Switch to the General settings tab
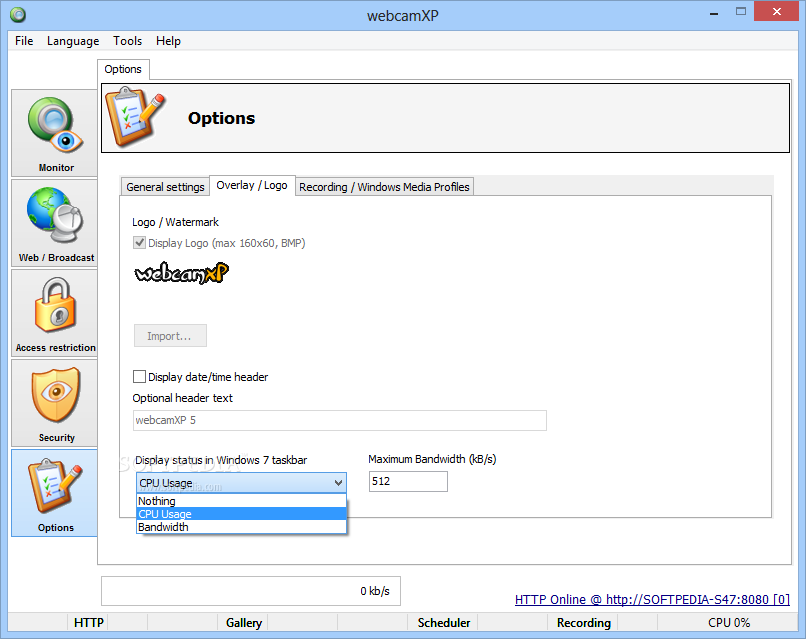The image size is (806, 639). 165,187
